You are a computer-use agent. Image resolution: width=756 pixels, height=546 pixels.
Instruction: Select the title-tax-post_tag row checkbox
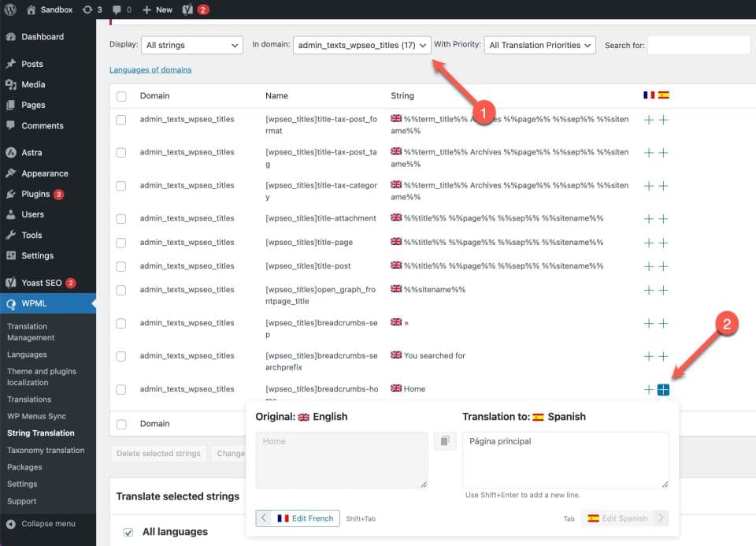click(x=121, y=153)
